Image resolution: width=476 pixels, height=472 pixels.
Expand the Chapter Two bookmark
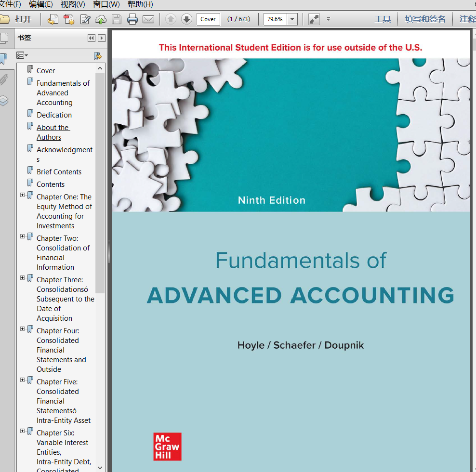23,236
